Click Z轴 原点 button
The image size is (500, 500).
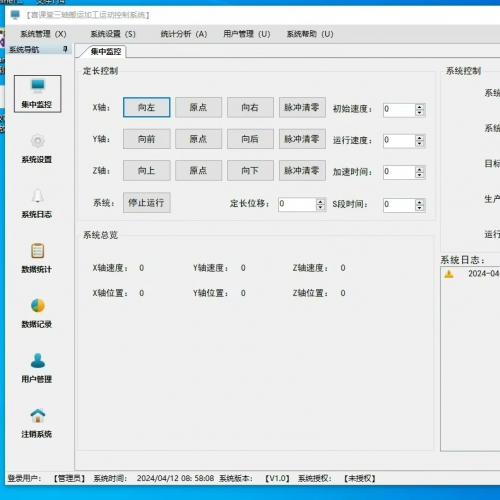click(198, 170)
